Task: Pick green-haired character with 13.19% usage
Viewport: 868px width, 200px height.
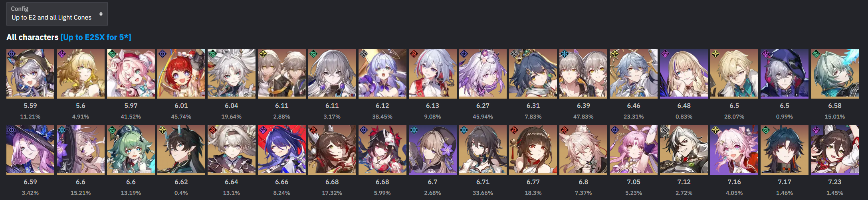Action: (x=131, y=150)
